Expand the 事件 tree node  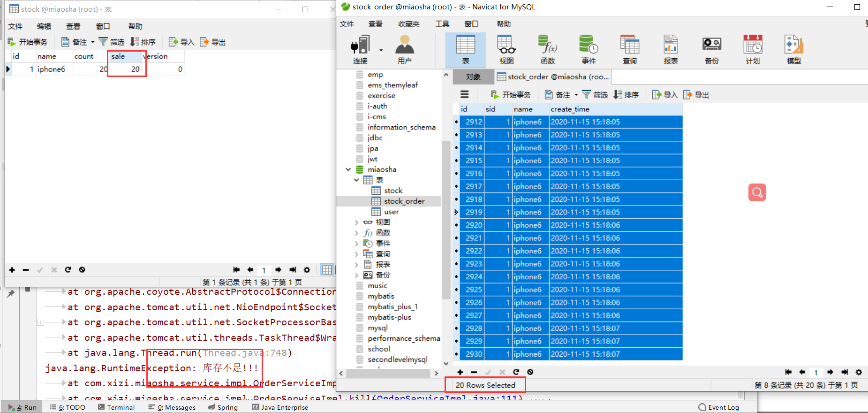(x=356, y=244)
